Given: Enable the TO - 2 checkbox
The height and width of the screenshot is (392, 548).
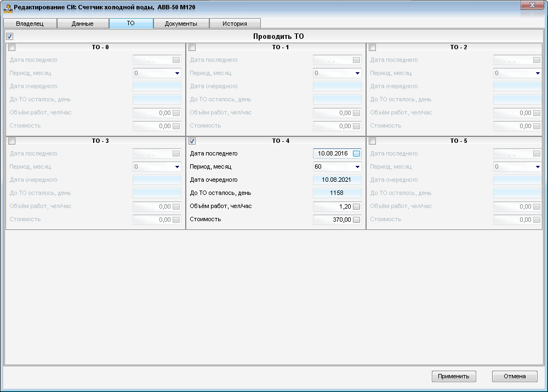Looking at the screenshot, I should pyautogui.click(x=373, y=48).
